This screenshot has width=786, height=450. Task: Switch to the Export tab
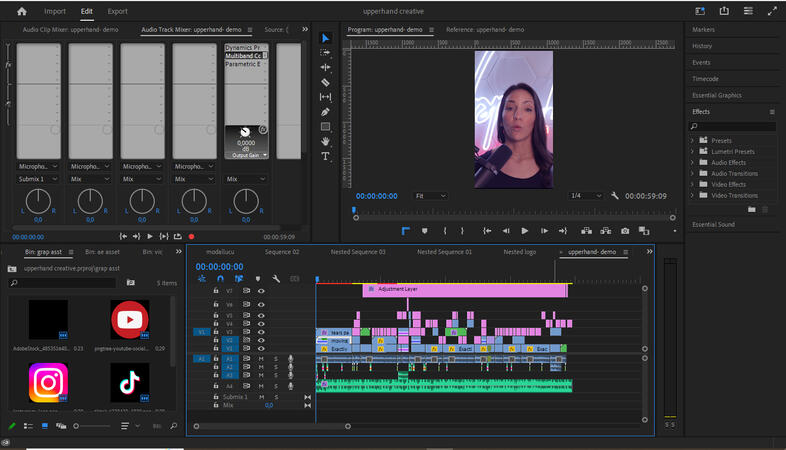[117, 11]
